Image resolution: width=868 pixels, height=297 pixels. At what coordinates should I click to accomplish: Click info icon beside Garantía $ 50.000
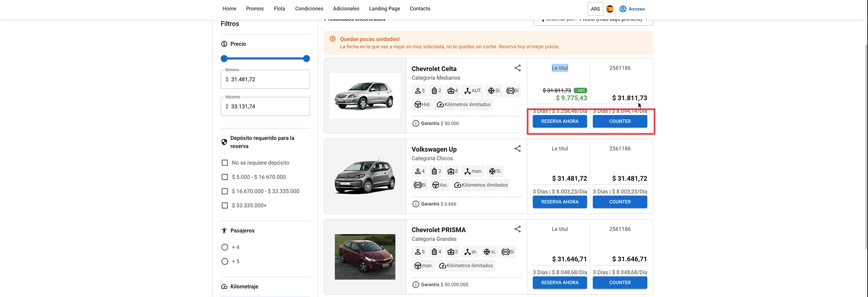(x=415, y=123)
